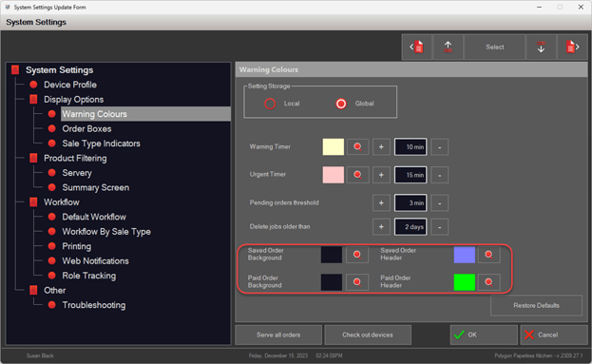The image size is (592, 364).
Task: Confirm settings with OK button
Action: point(484,335)
